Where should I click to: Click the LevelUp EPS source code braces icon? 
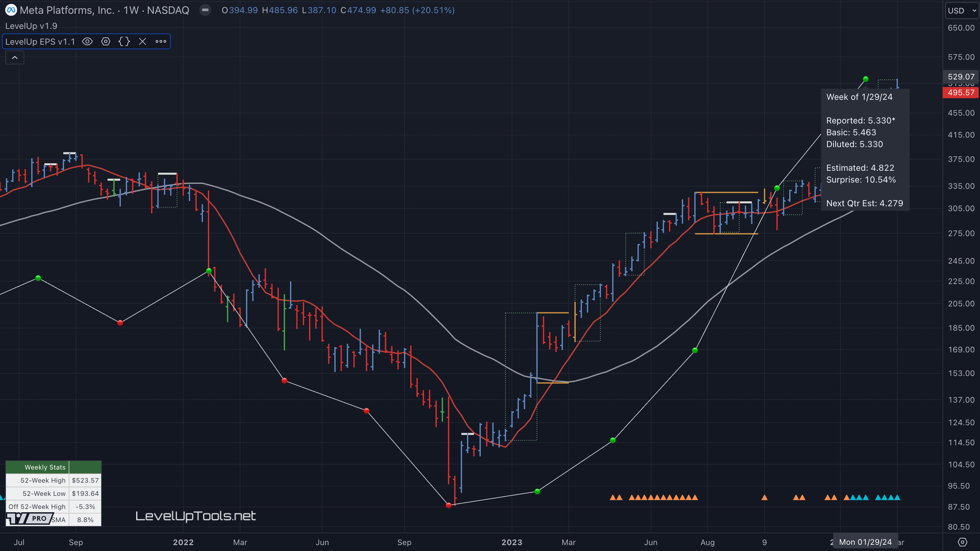[124, 41]
